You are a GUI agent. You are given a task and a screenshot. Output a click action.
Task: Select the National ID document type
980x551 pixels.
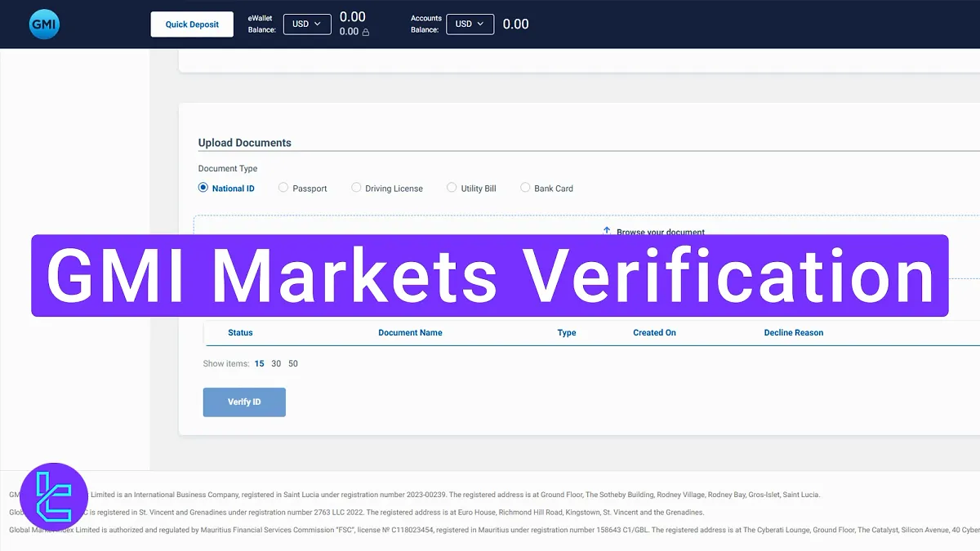pos(203,188)
